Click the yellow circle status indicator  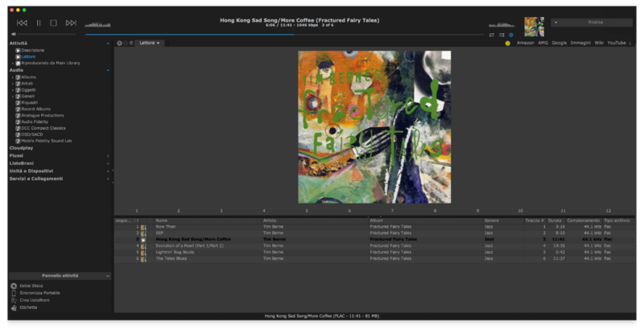click(x=508, y=43)
